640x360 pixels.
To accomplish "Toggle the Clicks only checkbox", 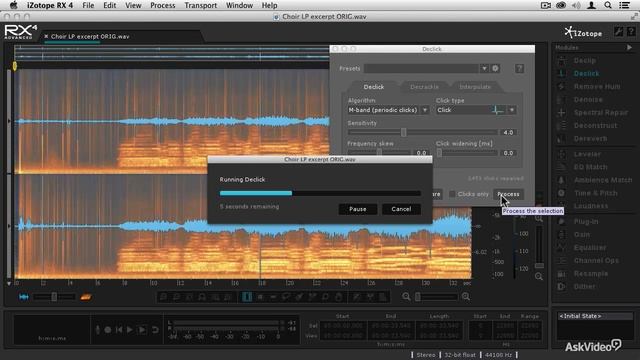I will (x=452, y=194).
